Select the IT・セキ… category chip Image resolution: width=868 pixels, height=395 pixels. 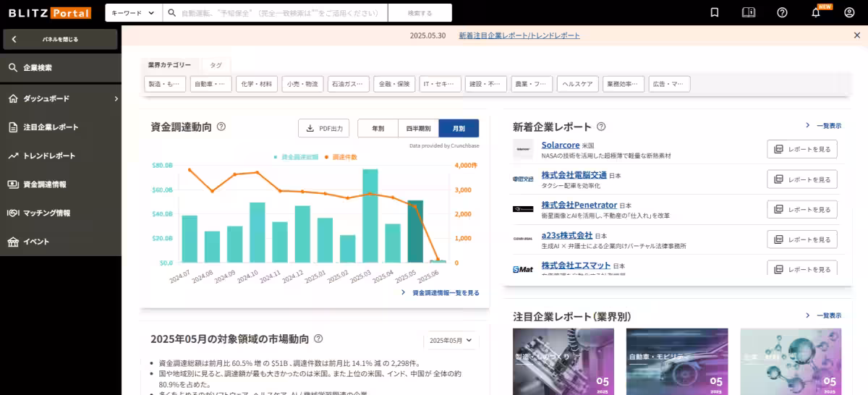(440, 84)
